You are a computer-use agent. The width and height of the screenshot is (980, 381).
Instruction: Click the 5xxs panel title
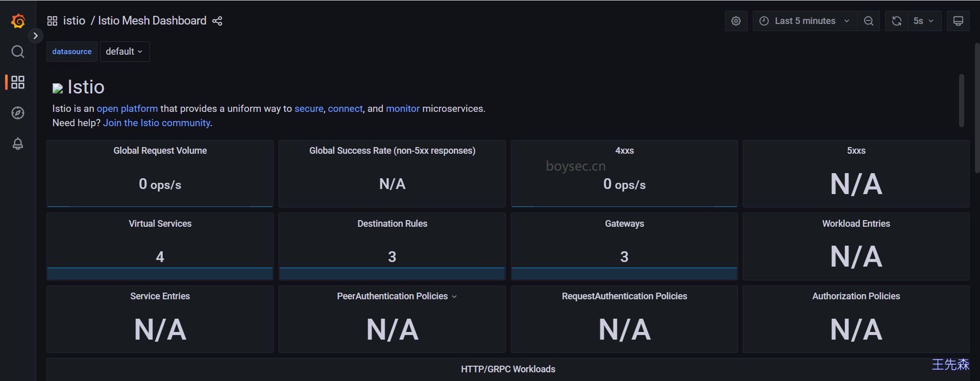pos(856,151)
